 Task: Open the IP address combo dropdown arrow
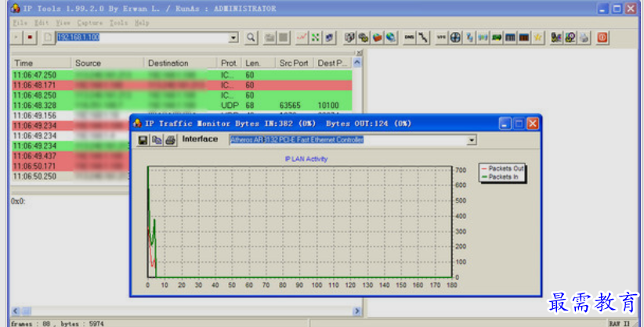tap(233, 38)
